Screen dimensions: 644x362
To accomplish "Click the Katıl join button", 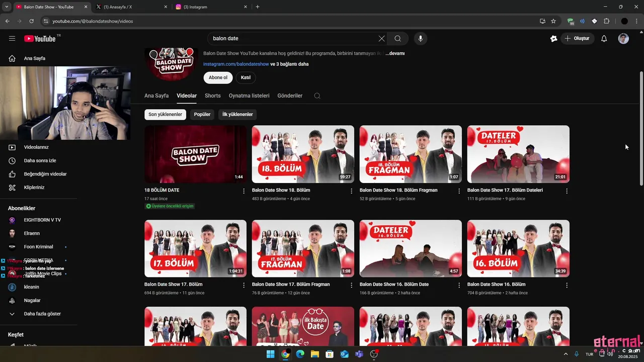I will tap(246, 77).
